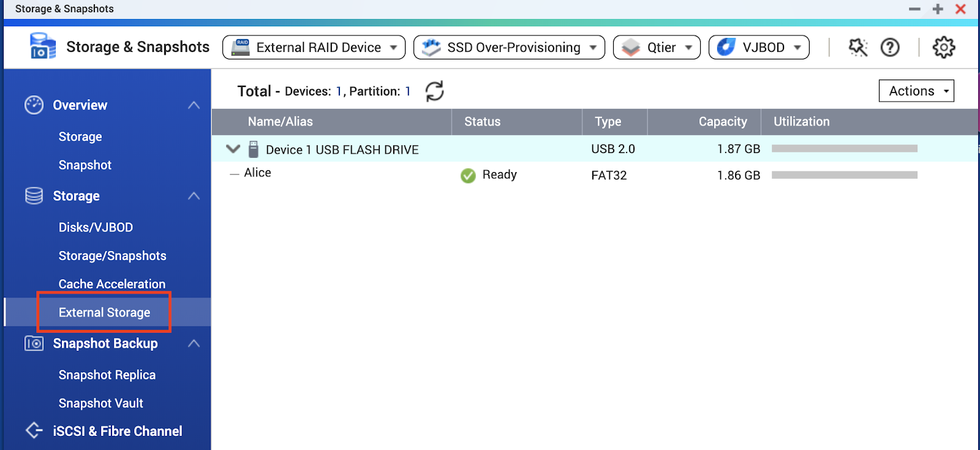Screen dimensions: 980x450
Task: Open the External RAID Device dropdown
Action: pyautogui.click(x=314, y=47)
